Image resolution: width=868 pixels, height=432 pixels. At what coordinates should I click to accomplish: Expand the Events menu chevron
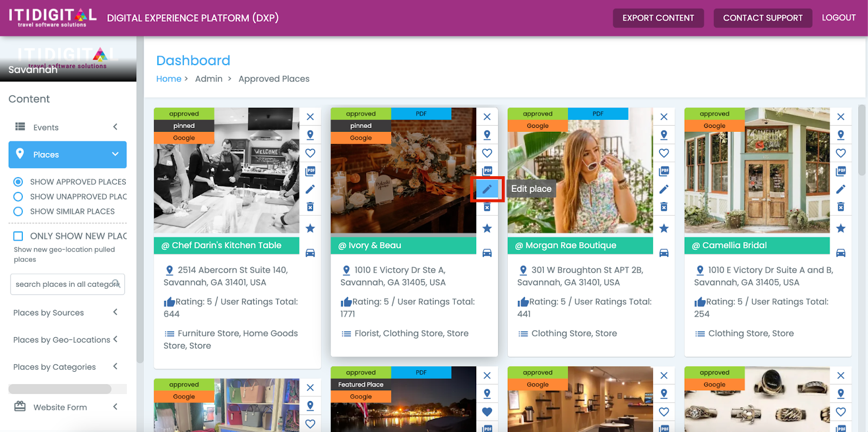pyautogui.click(x=115, y=127)
